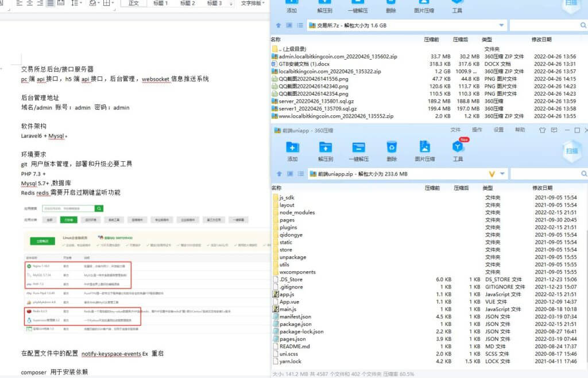Click the embedded software list screenshot in document

[x=146, y=268]
